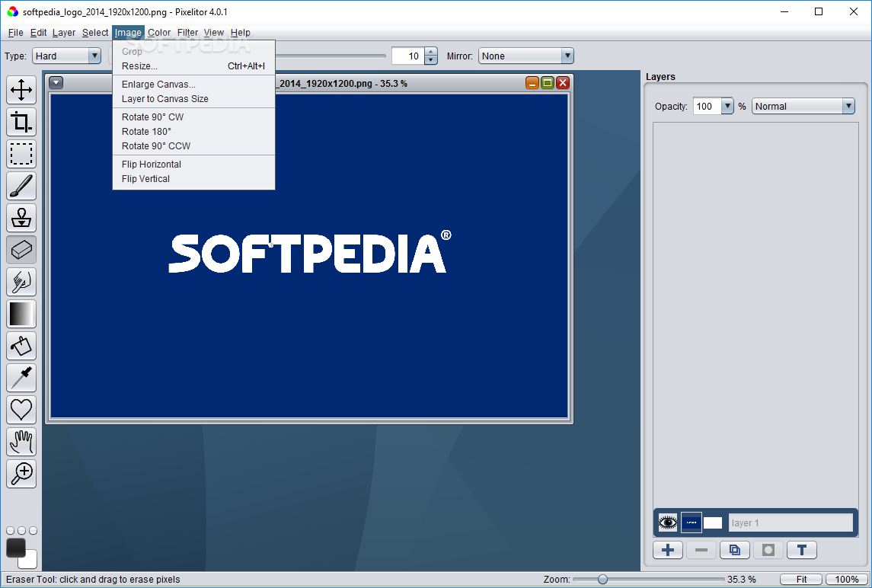872x588 pixels.
Task: Open the internal image window menu arrow
Action: pos(56,83)
